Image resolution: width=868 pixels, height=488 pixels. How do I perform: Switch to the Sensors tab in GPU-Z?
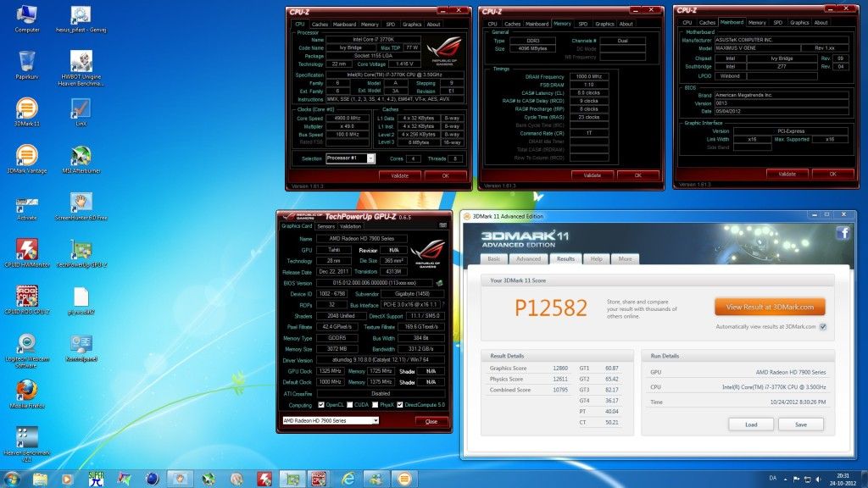pyautogui.click(x=326, y=226)
